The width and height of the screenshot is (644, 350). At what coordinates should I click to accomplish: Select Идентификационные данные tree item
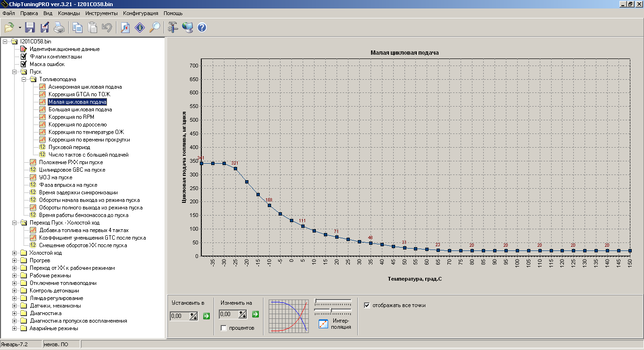[x=65, y=49]
